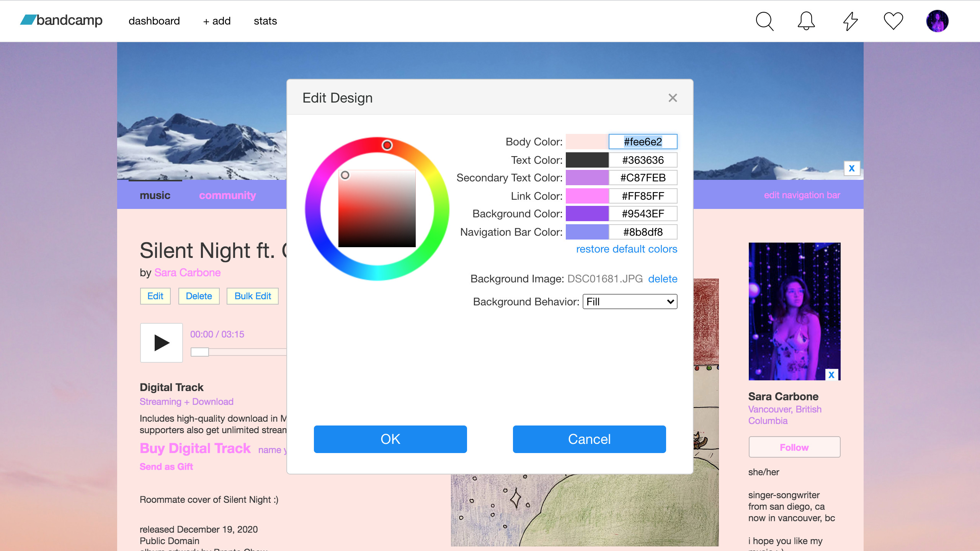
Task: Click the search magnifier icon
Action: pyautogui.click(x=764, y=21)
